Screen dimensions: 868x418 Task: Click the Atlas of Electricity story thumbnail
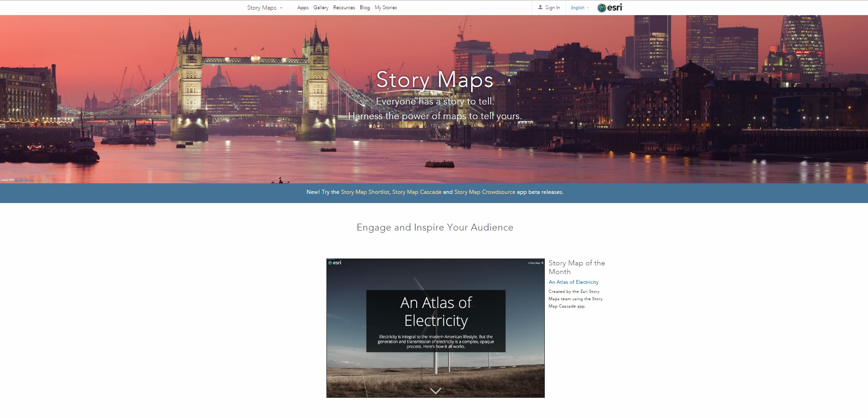click(435, 328)
